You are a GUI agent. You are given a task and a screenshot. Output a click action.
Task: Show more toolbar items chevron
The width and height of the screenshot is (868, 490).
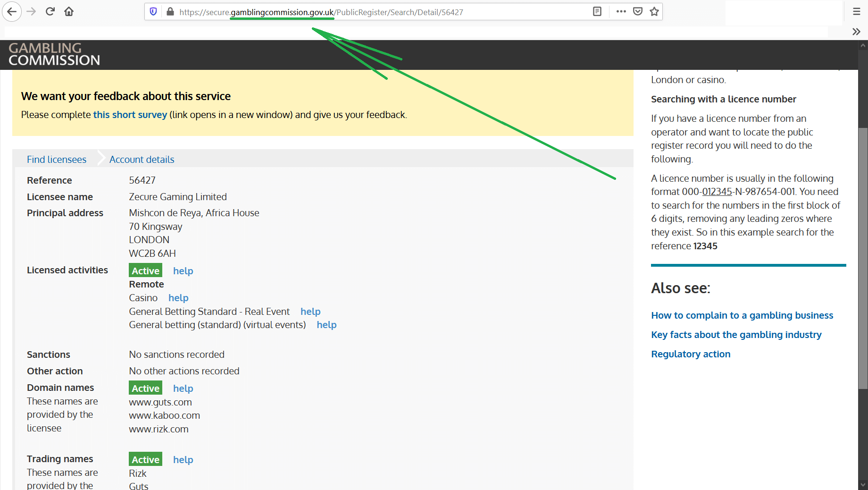(x=857, y=32)
